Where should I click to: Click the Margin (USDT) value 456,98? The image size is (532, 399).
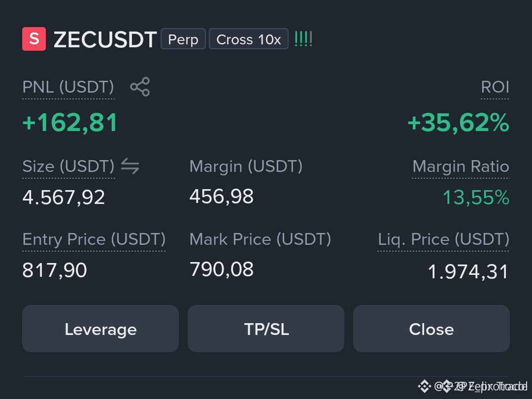[222, 197]
